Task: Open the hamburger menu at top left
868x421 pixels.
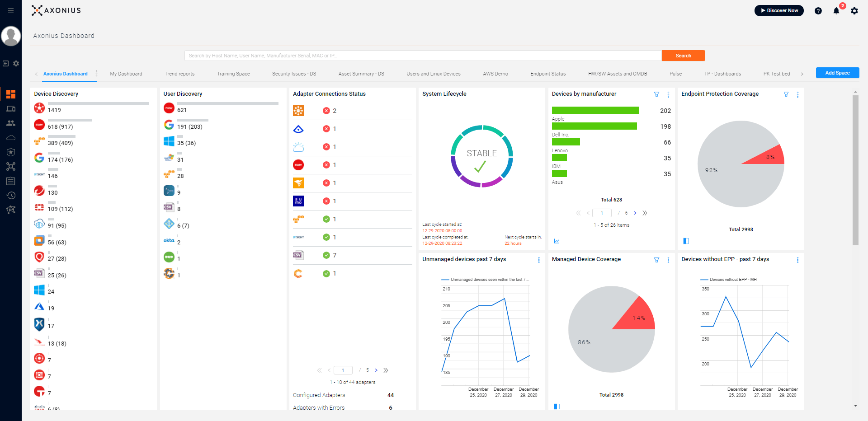Action: [x=11, y=10]
